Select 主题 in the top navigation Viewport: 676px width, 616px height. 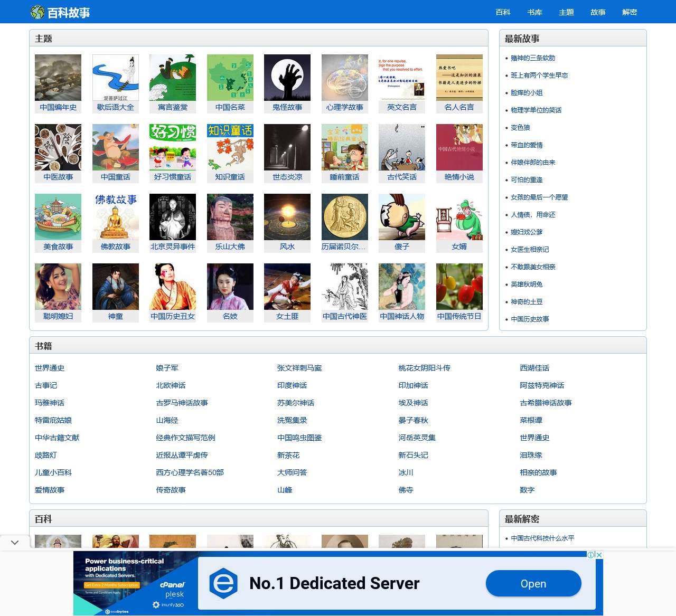pos(567,12)
